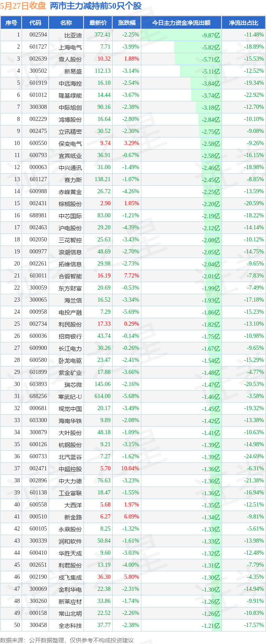
Task: Select stock code 601727
Action: [x=38, y=47]
